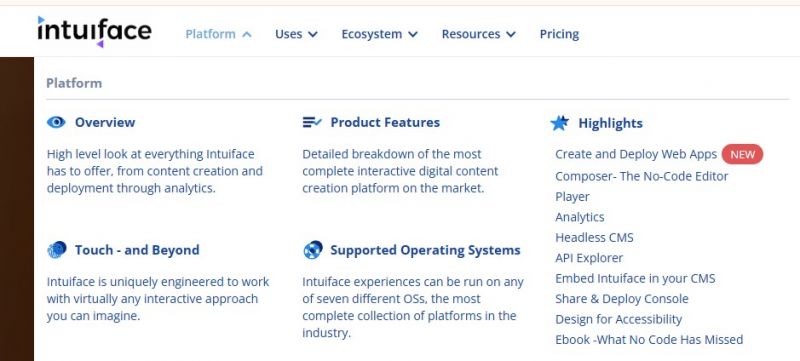Image resolution: width=800 pixels, height=361 pixels.
Task: Open the Product Features heading link
Action: (385, 122)
